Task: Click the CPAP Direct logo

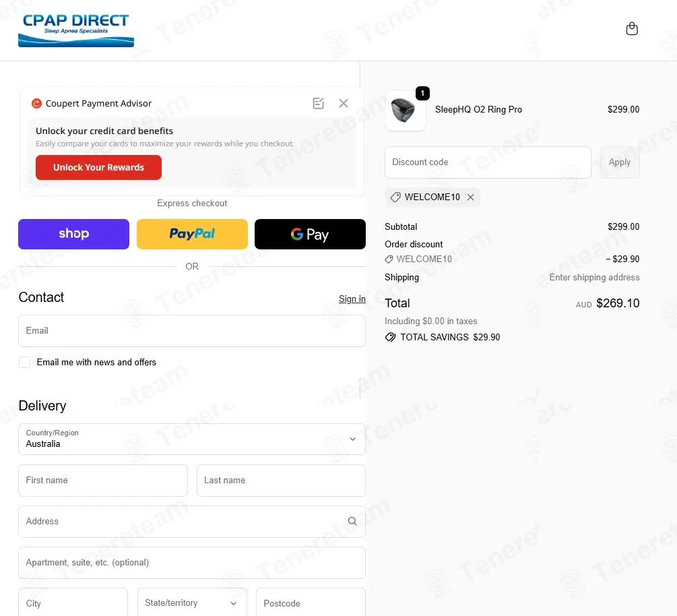Action: [x=76, y=31]
